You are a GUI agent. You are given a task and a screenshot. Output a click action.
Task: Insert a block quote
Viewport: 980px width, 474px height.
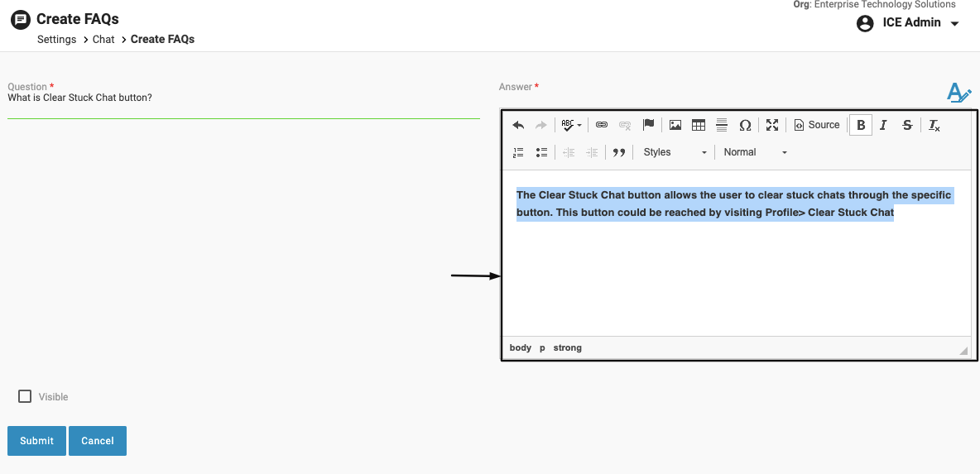click(x=618, y=152)
